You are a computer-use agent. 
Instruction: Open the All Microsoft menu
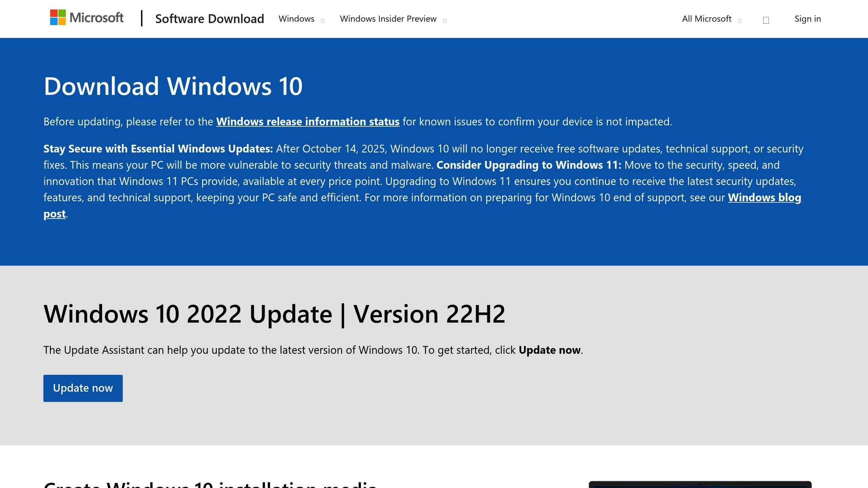click(707, 19)
